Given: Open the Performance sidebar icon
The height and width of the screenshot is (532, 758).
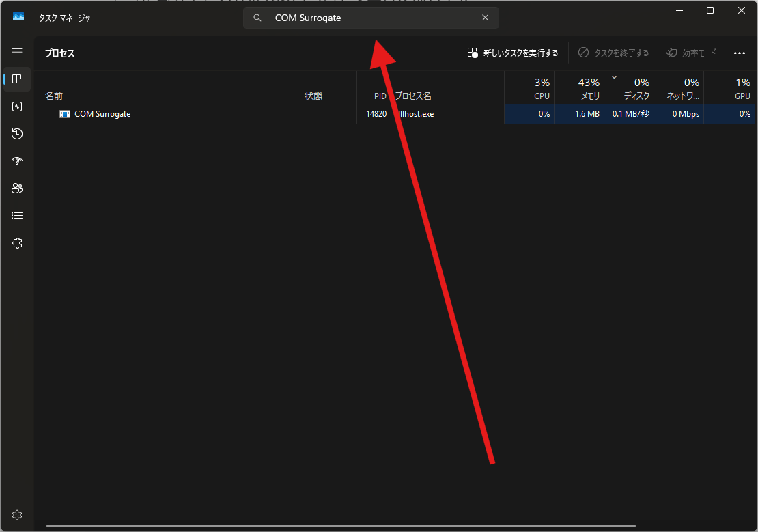Looking at the screenshot, I should [17, 107].
